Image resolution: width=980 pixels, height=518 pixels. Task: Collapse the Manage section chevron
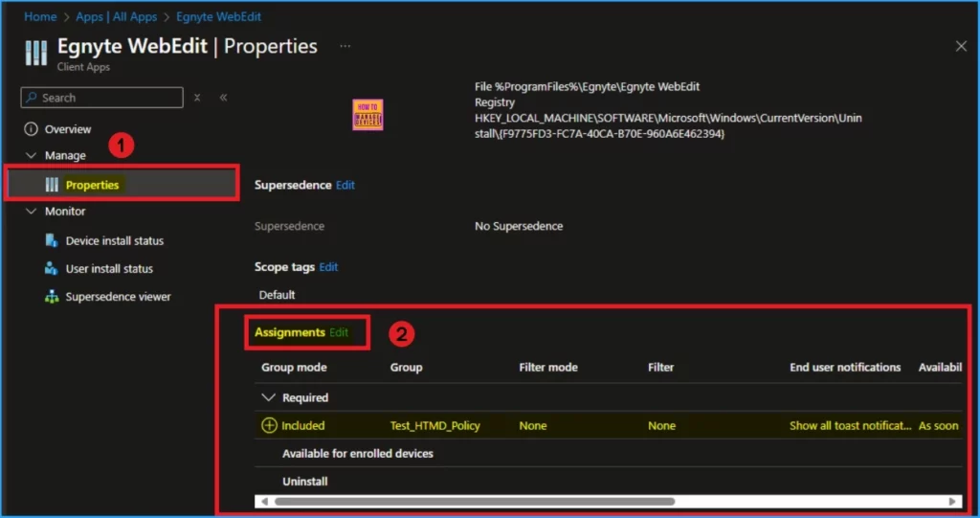(31, 154)
